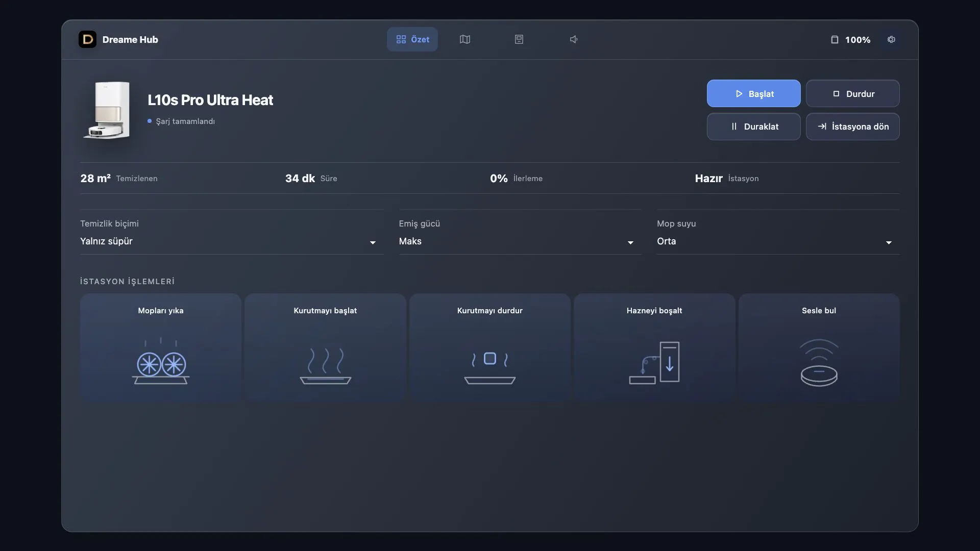Image resolution: width=980 pixels, height=551 pixels.
Task: Click the battery icon next to 100%
Action: [835, 39]
